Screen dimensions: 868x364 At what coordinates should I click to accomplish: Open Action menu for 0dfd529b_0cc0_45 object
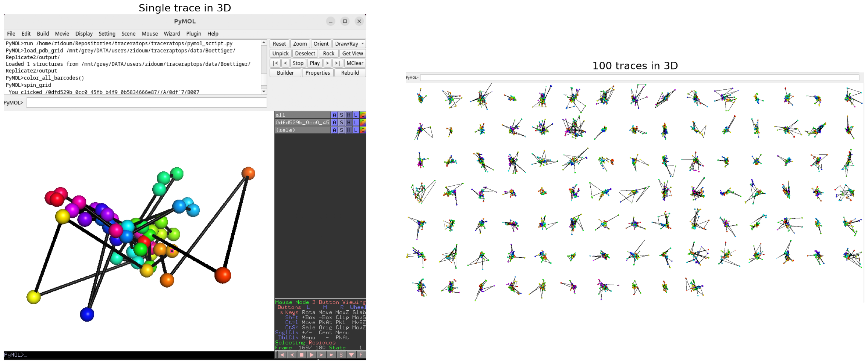(x=334, y=122)
